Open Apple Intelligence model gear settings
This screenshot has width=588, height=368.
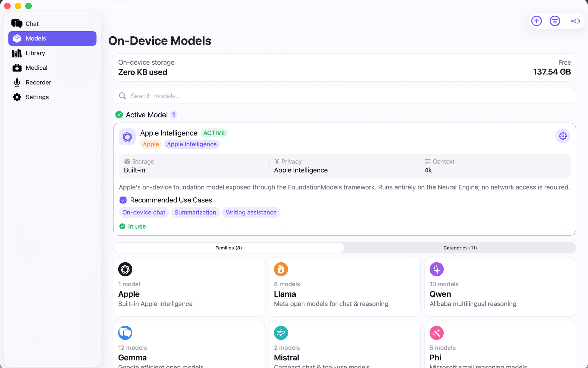pyautogui.click(x=563, y=136)
